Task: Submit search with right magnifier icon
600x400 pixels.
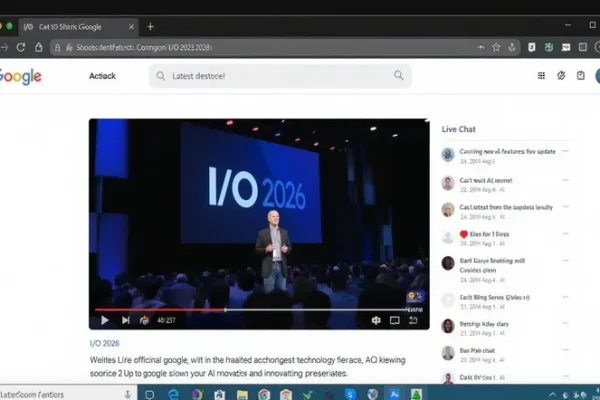Action: click(399, 75)
